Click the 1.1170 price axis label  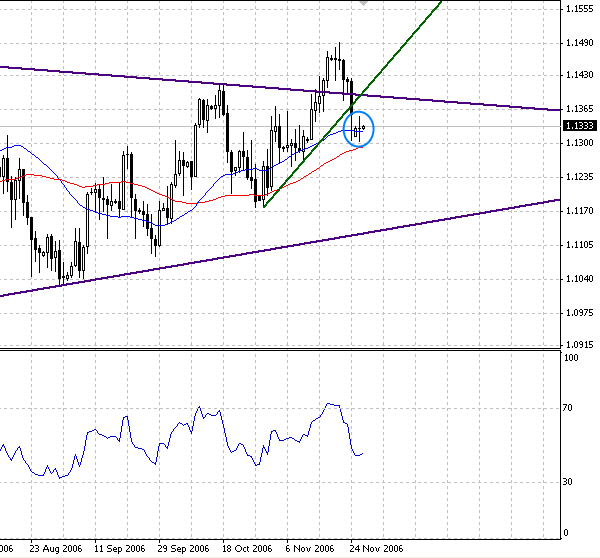(579, 211)
